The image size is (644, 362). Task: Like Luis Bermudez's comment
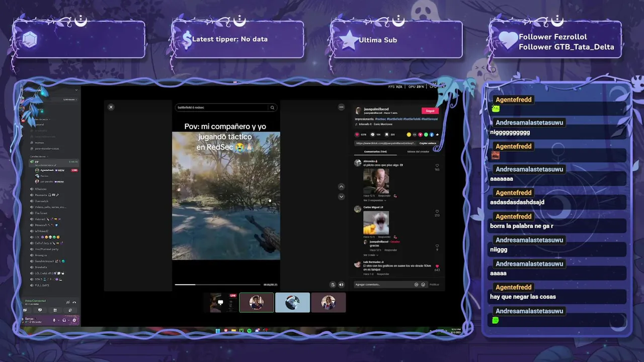437,266
